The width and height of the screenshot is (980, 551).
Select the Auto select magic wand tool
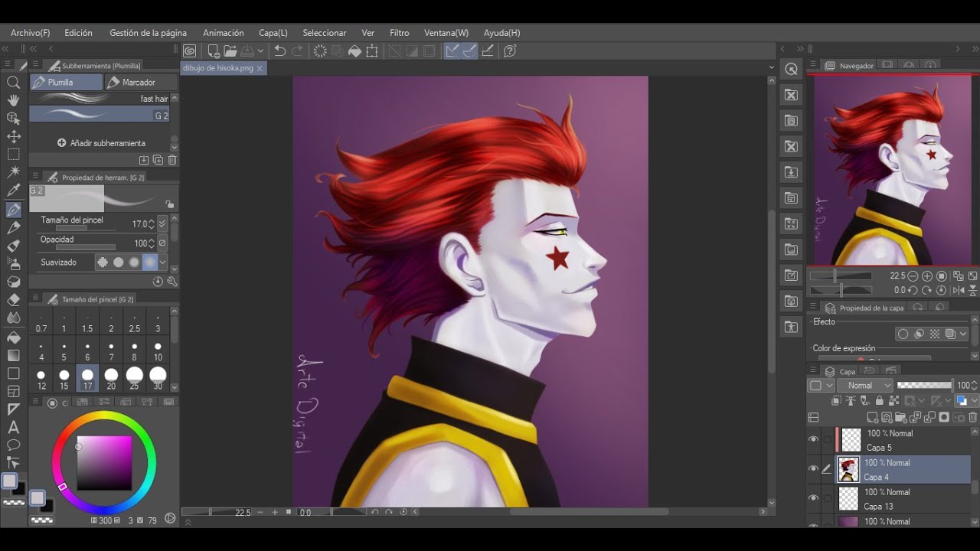coord(13,172)
